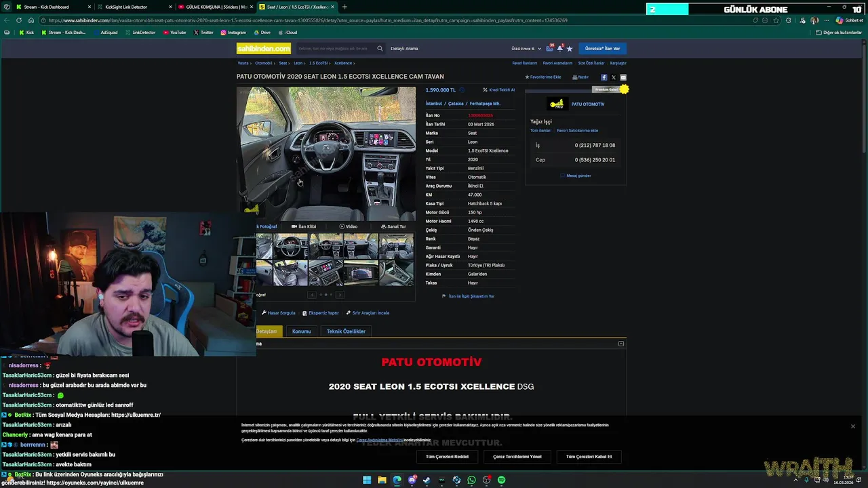Open the main car interior photo

coord(326,154)
